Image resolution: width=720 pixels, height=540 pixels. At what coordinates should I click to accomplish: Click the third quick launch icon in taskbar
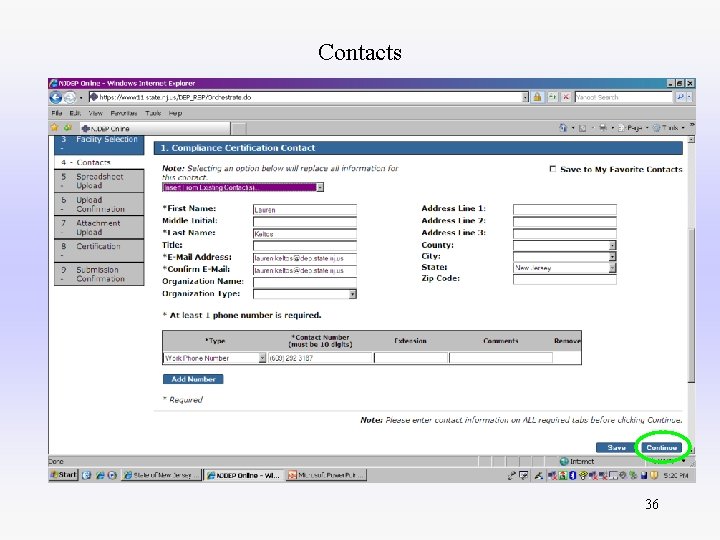pyautogui.click(x=112, y=475)
